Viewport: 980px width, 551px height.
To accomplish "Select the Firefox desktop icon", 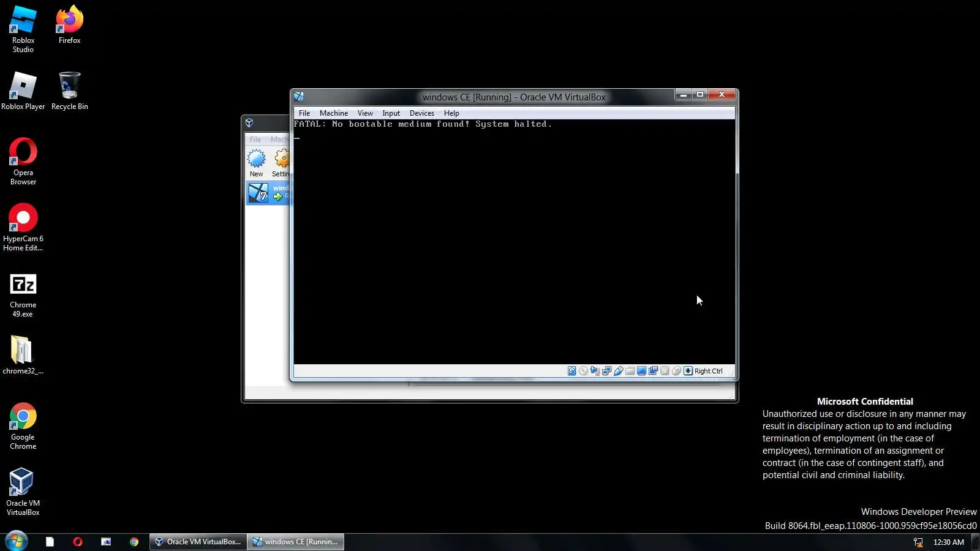I will coord(69,24).
